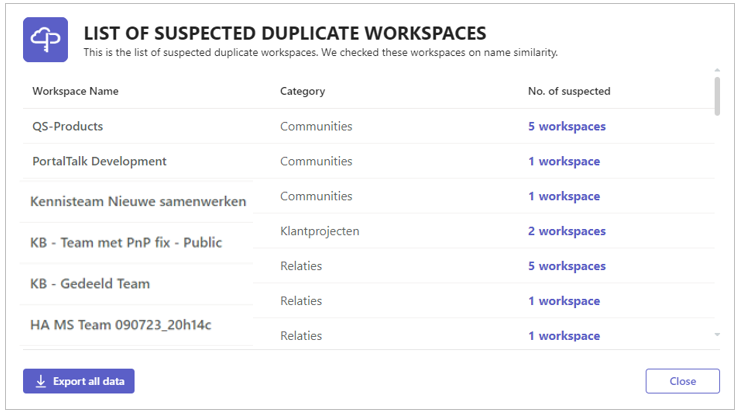
Task: Click the cloud workspace logo icon
Action: 45,40
